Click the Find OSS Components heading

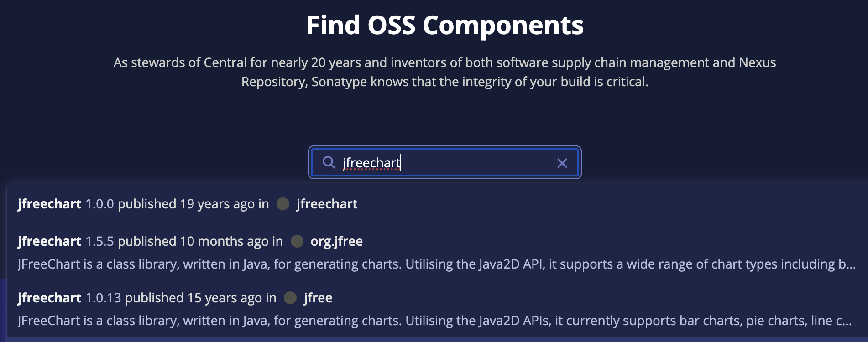(445, 26)
